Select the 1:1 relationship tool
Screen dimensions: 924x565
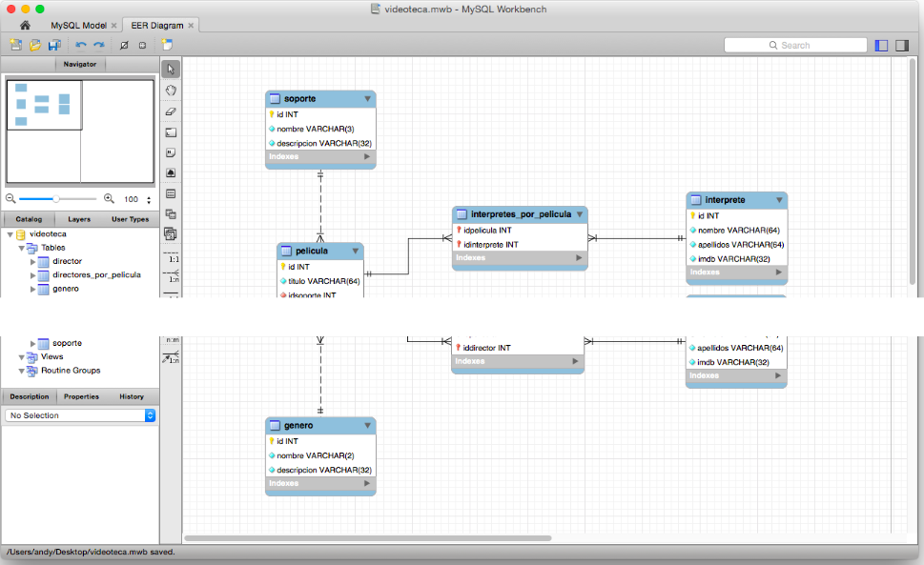pyautogui.click(x=173, y=258)
